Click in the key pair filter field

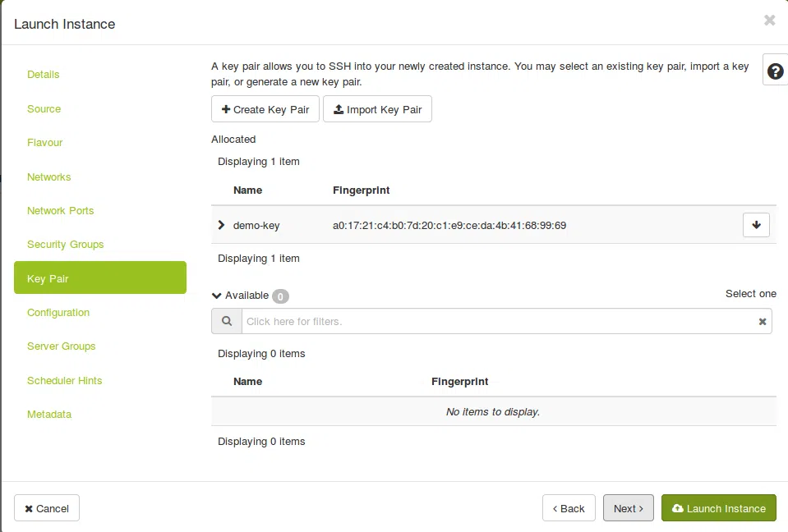coord(497,322)
